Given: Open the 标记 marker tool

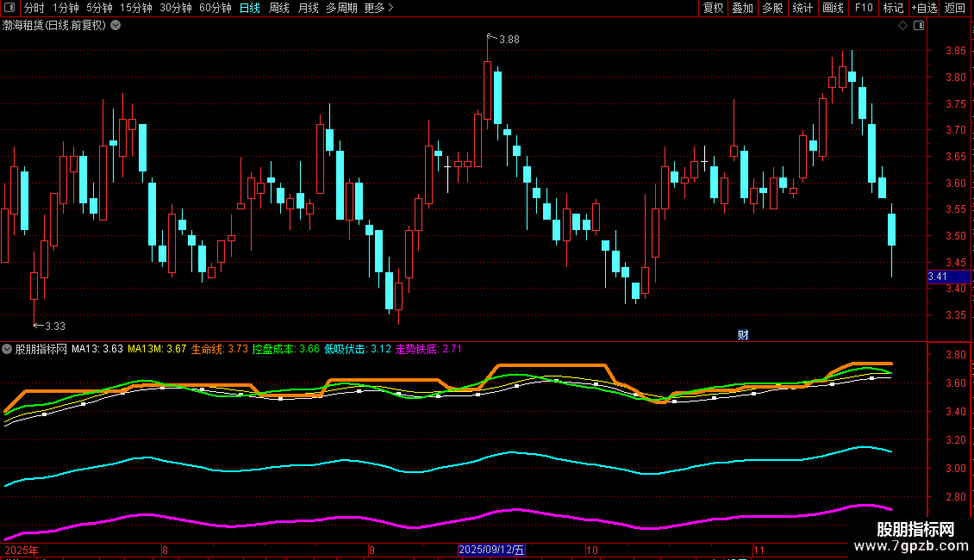Looking at the screenshot, I should (x=893, y=8).
